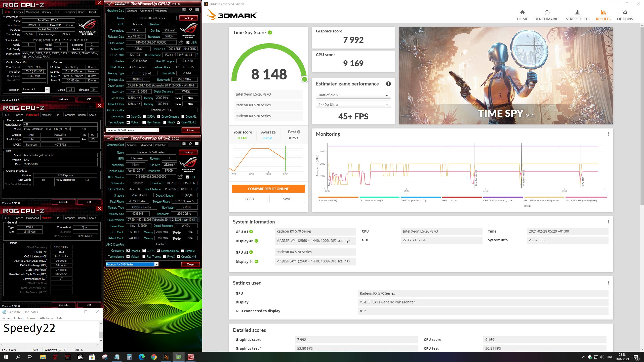This screenshot has width=644, height=362.
Task: Click the GPU-Z graphics card taskbar icon
Action: (x=178, y=357)
